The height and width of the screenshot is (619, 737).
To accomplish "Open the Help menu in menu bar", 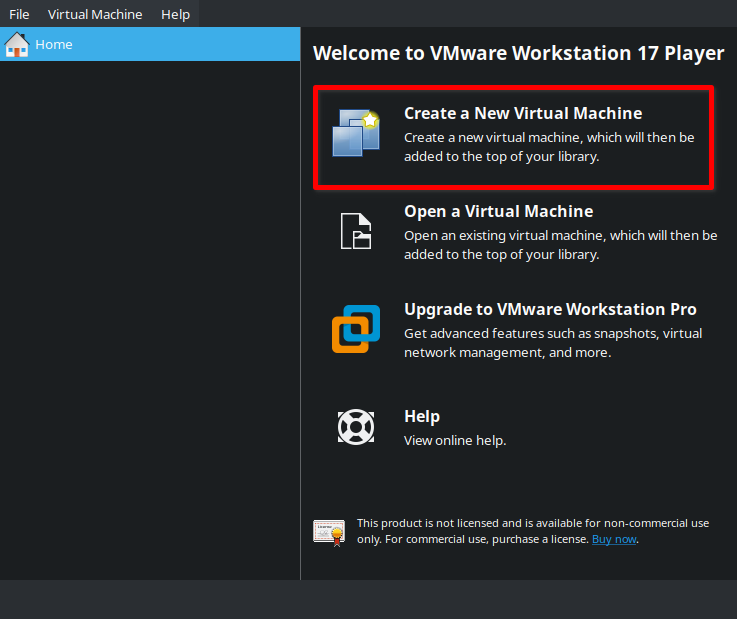I will (x=175, y=14).
